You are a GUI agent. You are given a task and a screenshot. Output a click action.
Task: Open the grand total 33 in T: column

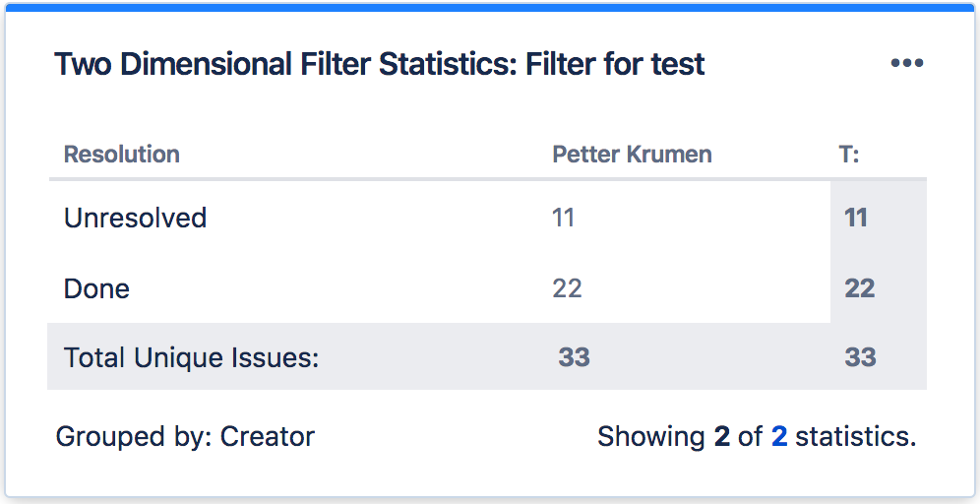pos(860,357)
